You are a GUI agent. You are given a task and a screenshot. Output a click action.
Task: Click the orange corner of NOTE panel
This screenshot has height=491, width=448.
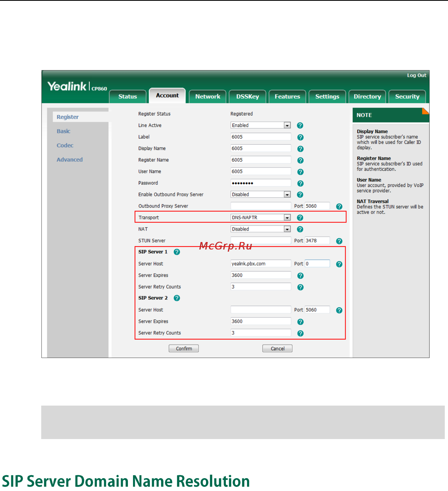pos(426,111)
